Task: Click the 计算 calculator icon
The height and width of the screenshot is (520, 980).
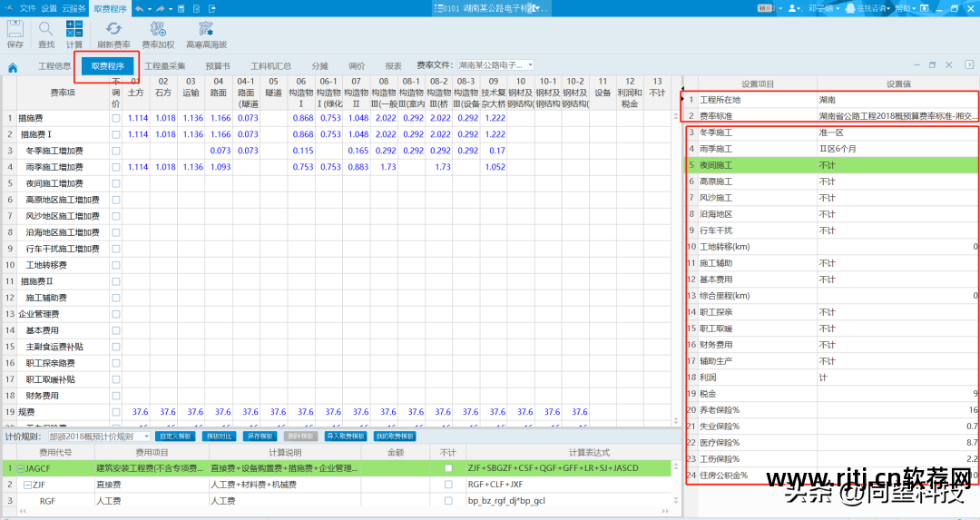Action: [74, 33]
